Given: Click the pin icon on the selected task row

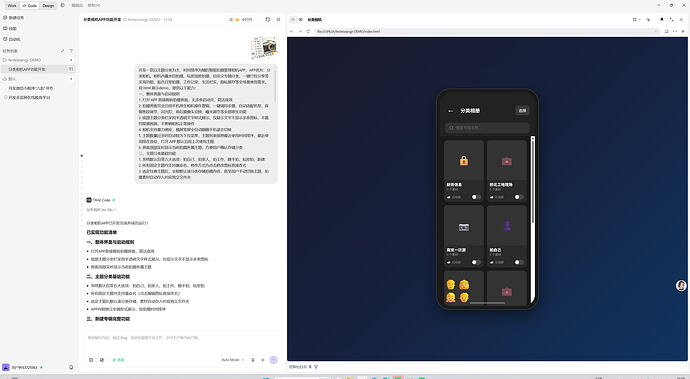Looking at the screenshot, I should click(70, 69).
